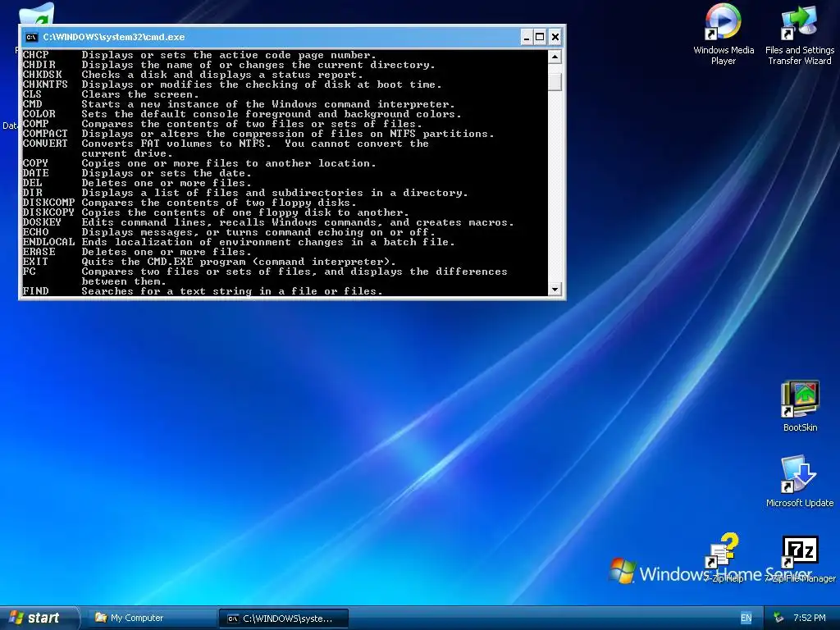Click the CHKNTFS command entry
840x630 pixels.
[232, 84]
